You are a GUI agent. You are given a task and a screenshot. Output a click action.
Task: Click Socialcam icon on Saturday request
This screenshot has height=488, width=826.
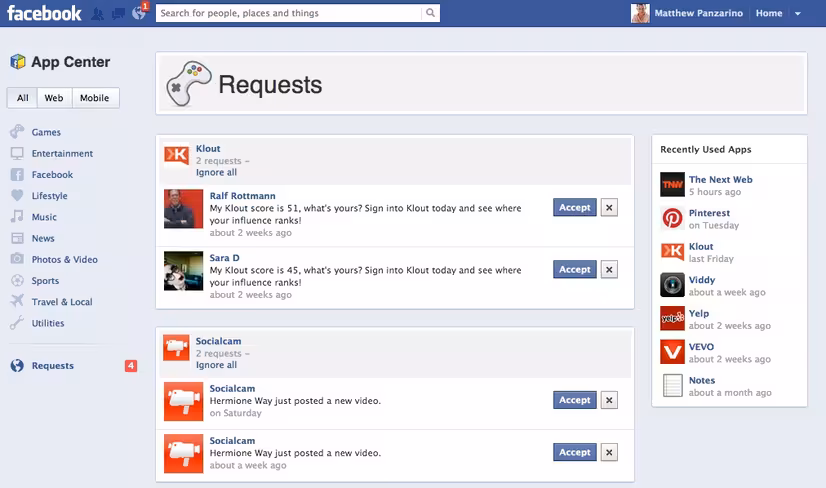[x=183, y=402]
